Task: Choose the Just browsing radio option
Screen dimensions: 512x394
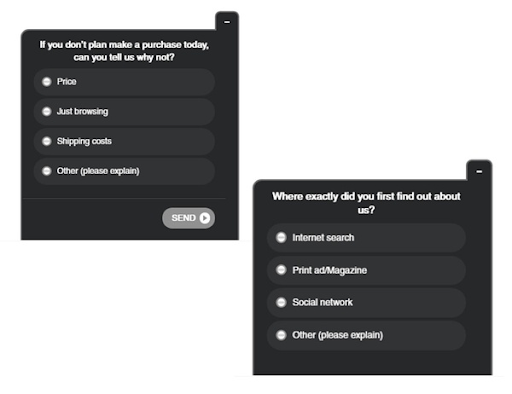Action: (47, 111)
